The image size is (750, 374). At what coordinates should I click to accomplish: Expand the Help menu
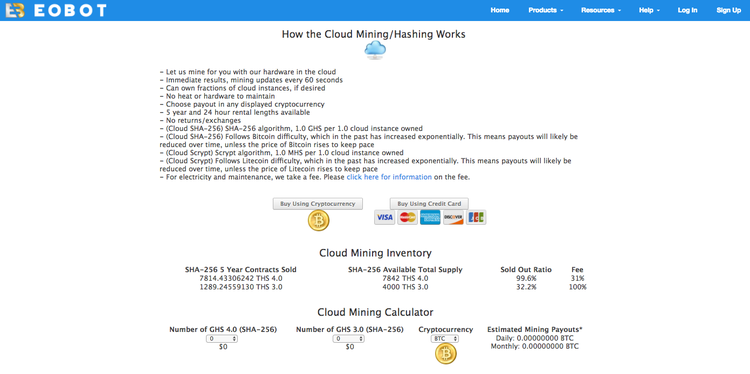pos(649,10)
